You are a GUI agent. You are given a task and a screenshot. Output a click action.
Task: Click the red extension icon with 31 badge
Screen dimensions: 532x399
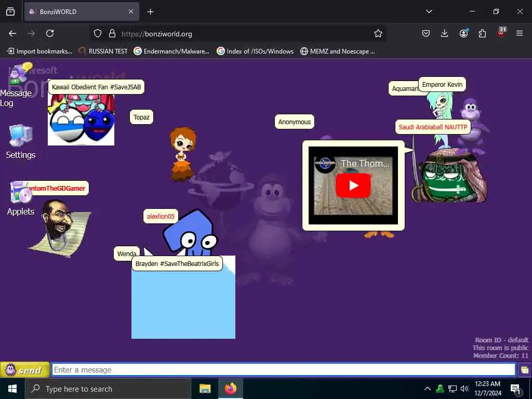[x=501, y=33]
